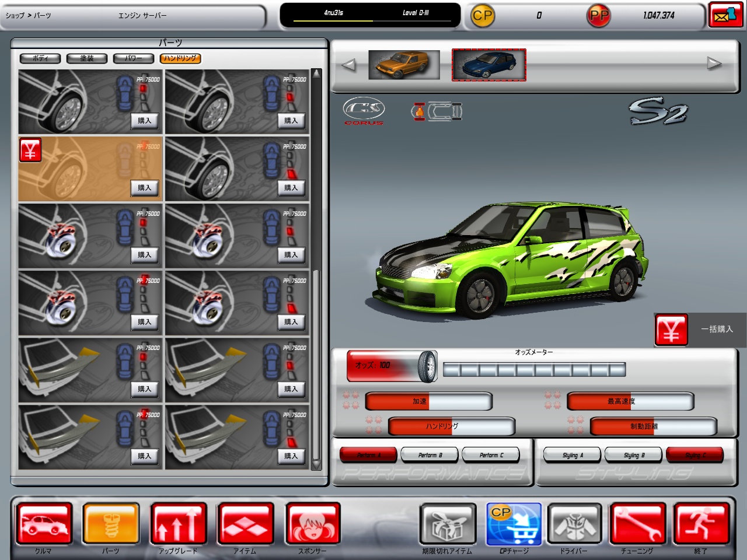This screenshot has width=747, height=560.
Task: Open the mail envelope icon
Action: 725,15
